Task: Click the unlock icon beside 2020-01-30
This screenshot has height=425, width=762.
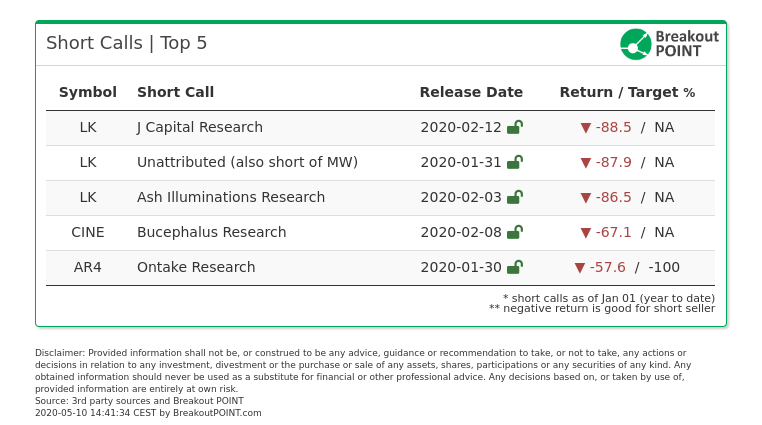Action: coord(515,267)
